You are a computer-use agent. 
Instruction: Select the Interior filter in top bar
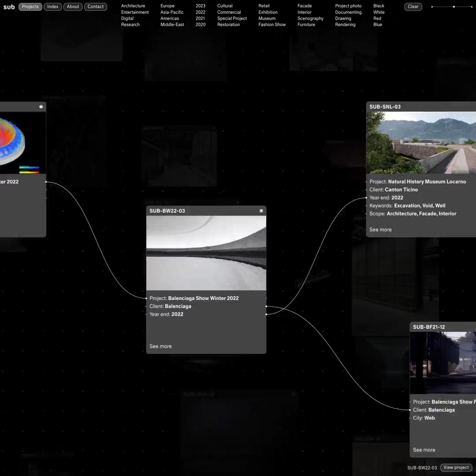click(305, 12)
